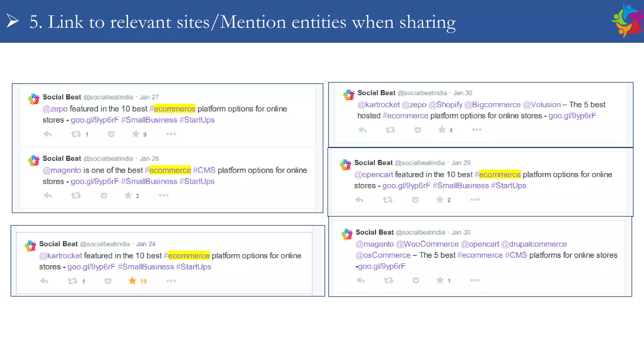
Task: Retweet the Jan 29 @opencart tweet
Action: (388, 200)
